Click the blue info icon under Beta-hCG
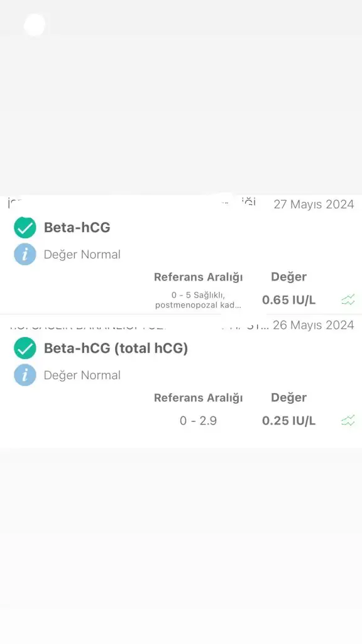The height and width of the screenshot is (644, 362). 25,254
